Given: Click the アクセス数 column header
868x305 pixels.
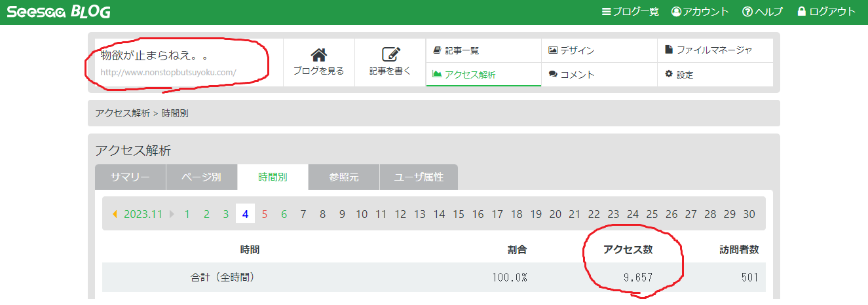Looking at the screenshot, I should pos(628,249).
